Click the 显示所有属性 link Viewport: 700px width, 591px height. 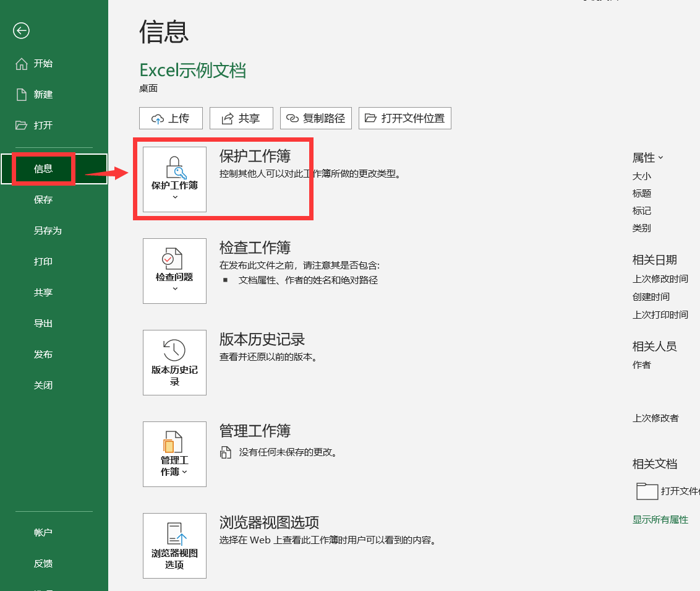[660, 520]
